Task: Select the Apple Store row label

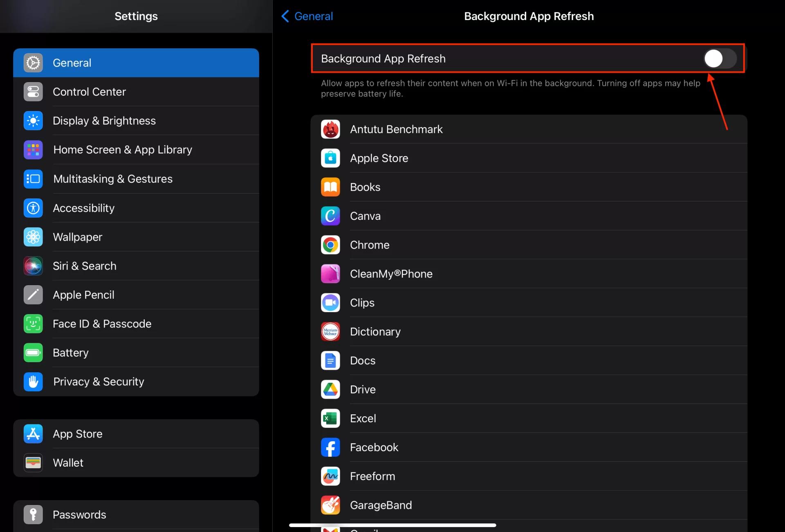Action: coord(379,159)
